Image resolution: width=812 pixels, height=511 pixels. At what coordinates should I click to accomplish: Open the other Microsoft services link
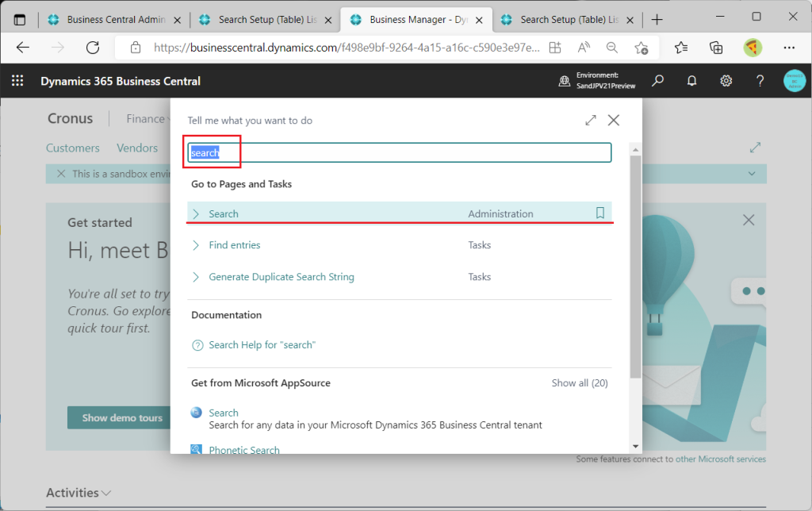click(x=720, y=459)
